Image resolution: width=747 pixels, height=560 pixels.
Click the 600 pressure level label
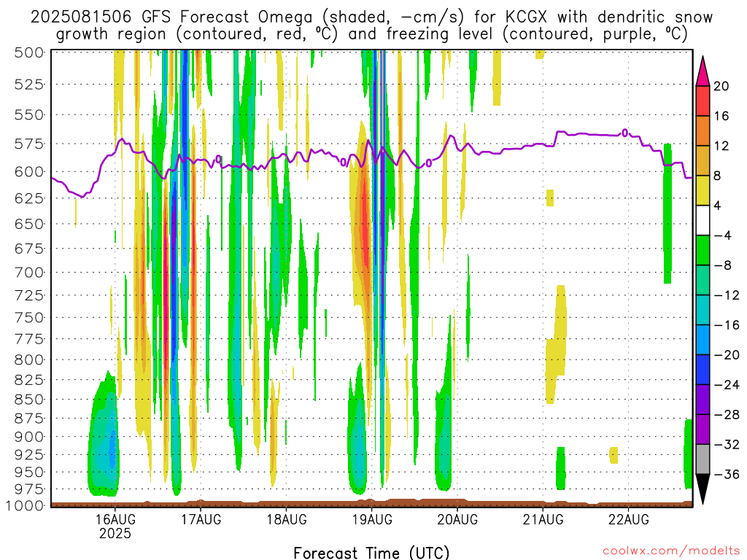(x=29, y=171)
